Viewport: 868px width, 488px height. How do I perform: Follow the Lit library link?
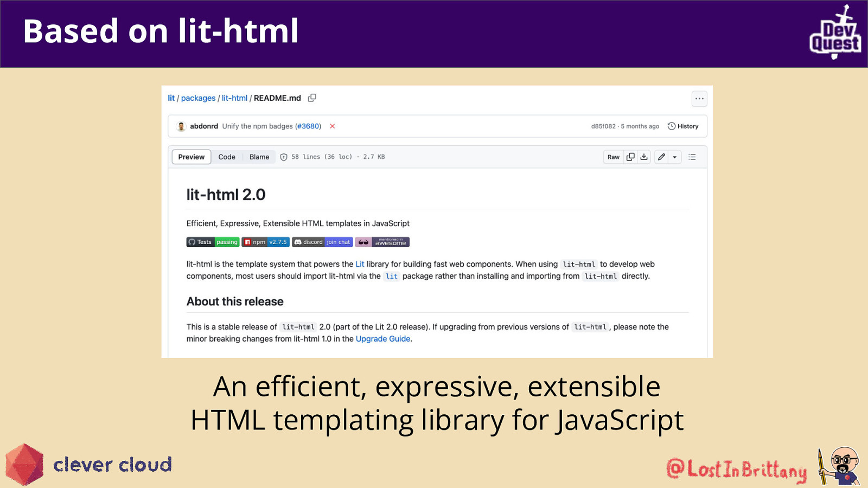coord(360,264)
